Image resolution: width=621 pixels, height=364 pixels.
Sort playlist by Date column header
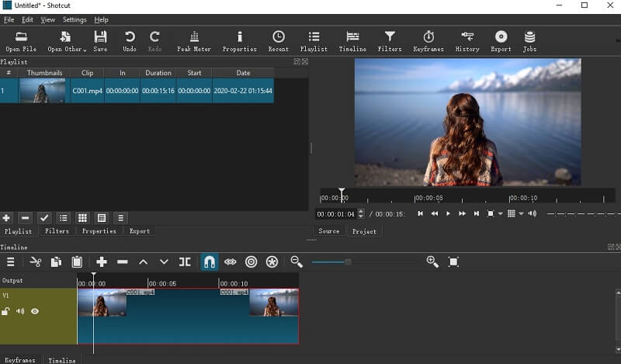tap(243, 73)
